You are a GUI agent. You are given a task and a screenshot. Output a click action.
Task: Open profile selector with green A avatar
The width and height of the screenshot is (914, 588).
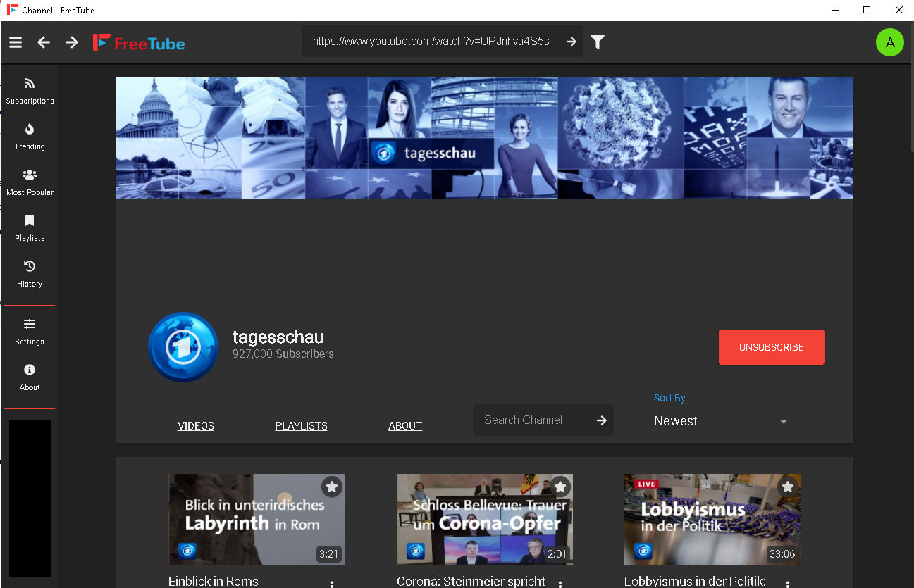click(889, 42)
